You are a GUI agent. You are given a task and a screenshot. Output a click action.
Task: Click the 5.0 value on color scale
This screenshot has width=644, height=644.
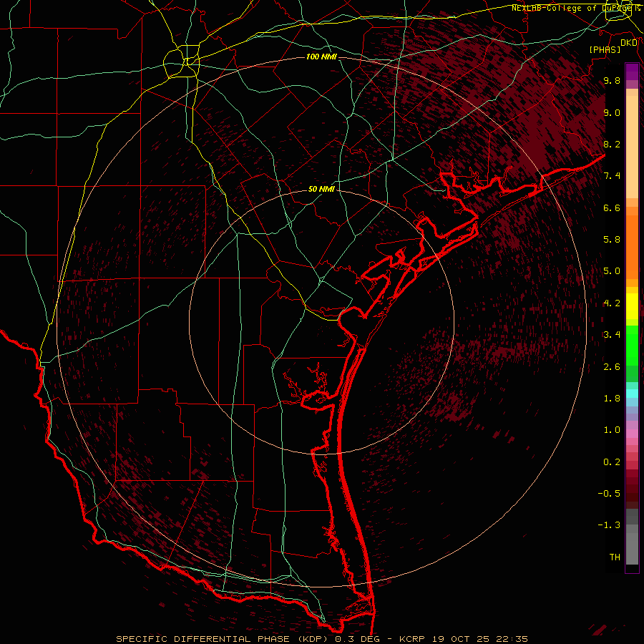click(x=612, y=271)
